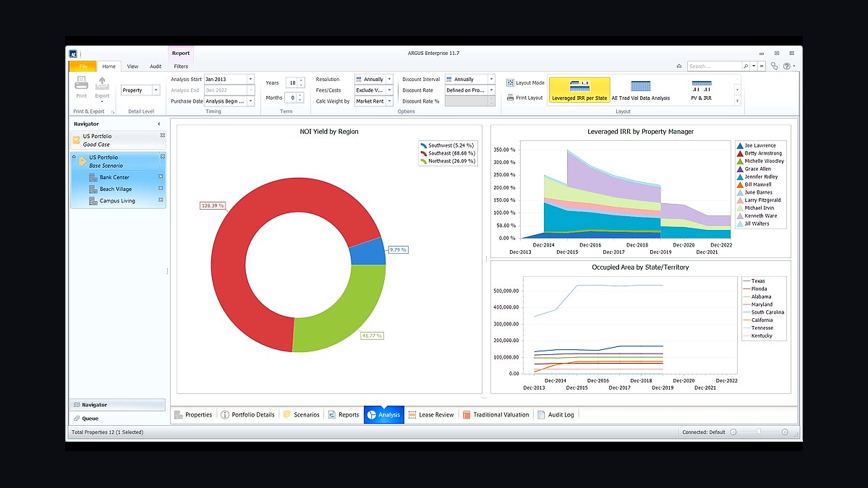Screen dimensions: 868x488
Task: Open the Reports tab
Action: point(344,414)
